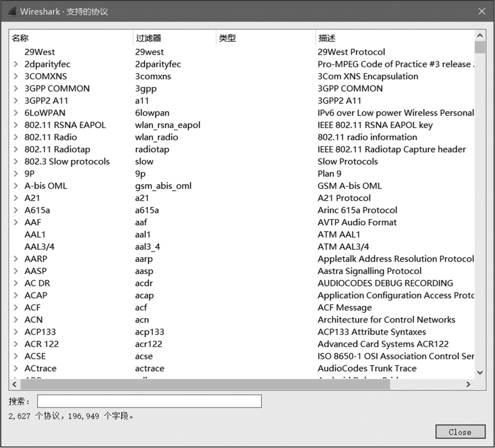
Task: Select the 29West protocol row
Action: 40,52
